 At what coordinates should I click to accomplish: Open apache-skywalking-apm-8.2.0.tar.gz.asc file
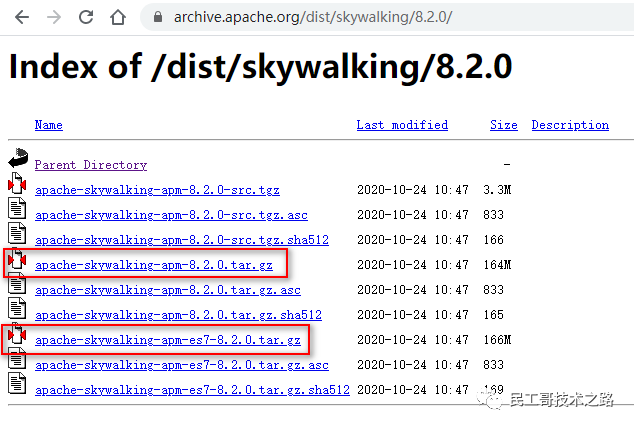(168, 290)
